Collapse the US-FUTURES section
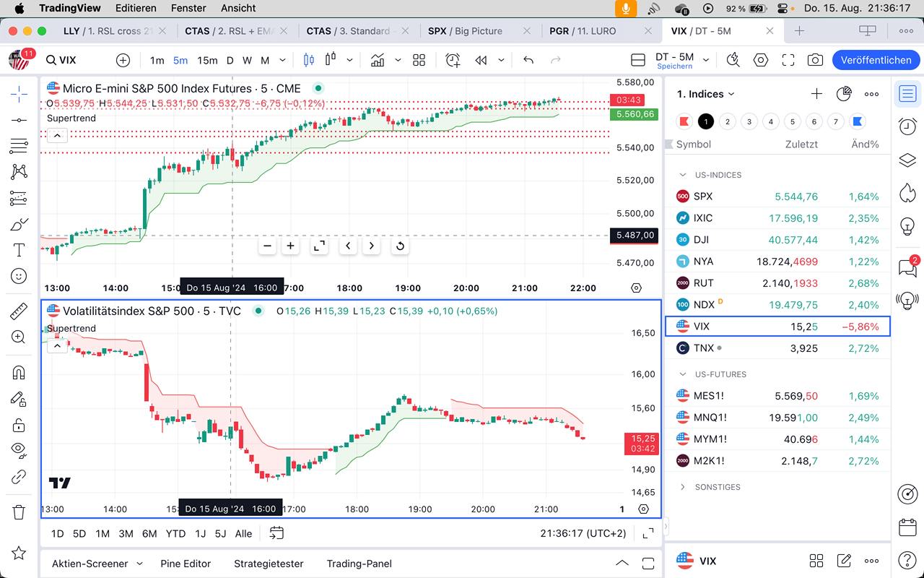Image resolution: width=924 pixels, height=578 pixels. click(x=683, y=374)
